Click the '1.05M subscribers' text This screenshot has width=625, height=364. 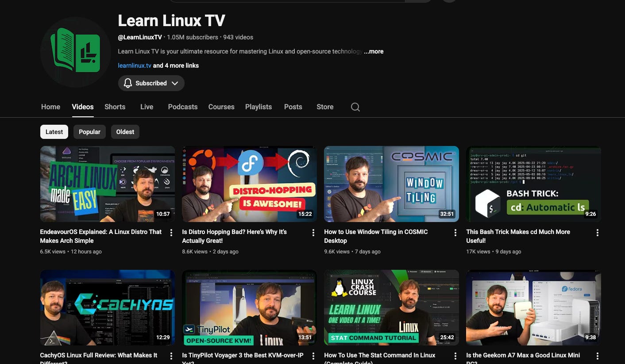(x=193, y=37)
